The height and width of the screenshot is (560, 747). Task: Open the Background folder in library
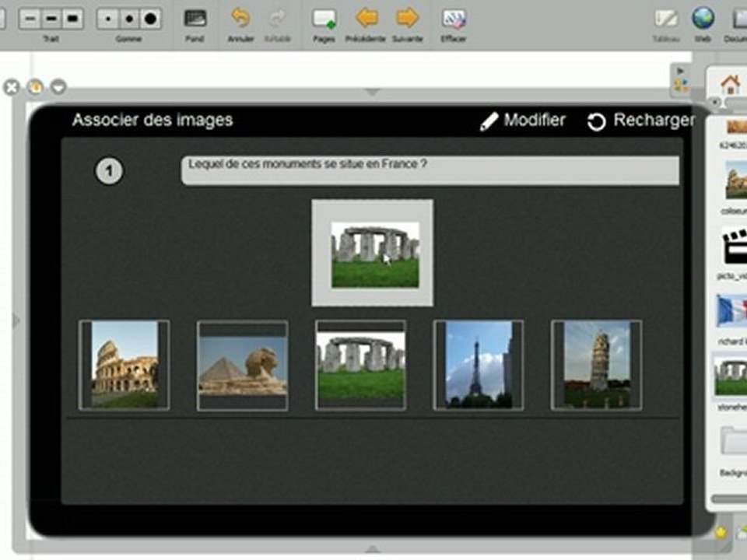[x=734, y=442]
